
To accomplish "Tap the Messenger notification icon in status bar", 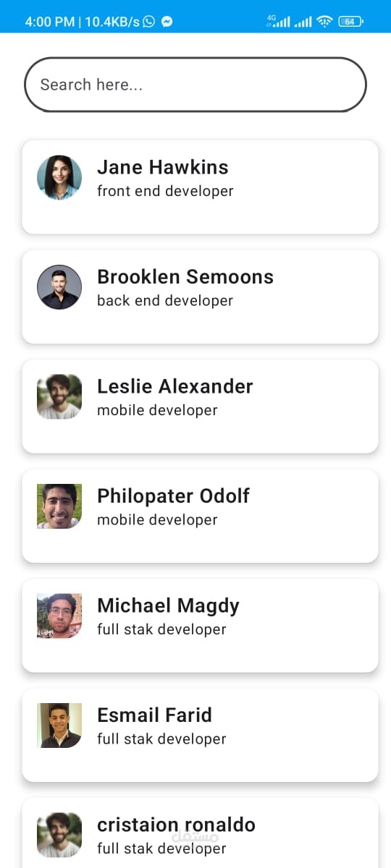I will coord(167,22).
